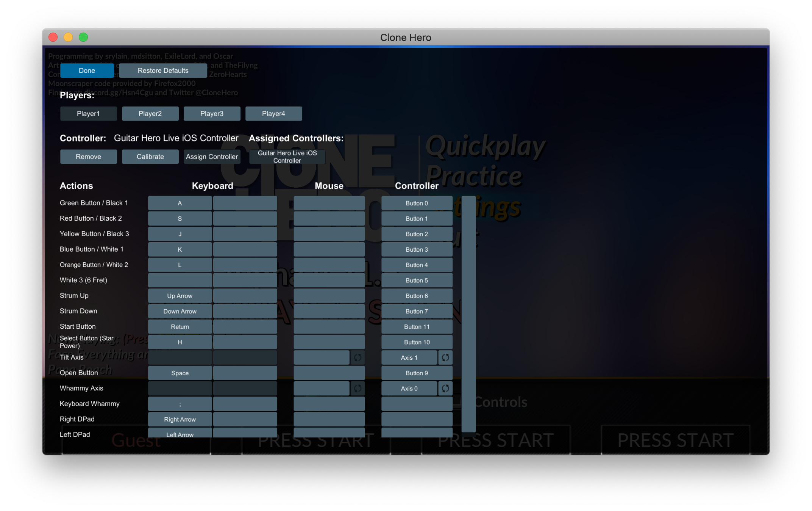Click invert icon beside Tilt Axis mouse
Screen dimensions: 812x511
tap(358, 357)
